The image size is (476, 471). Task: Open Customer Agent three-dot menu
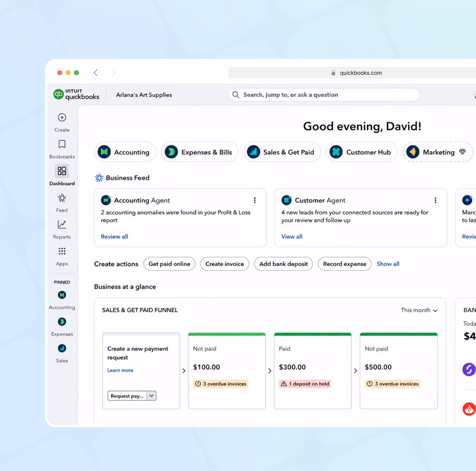pos(435,200)
